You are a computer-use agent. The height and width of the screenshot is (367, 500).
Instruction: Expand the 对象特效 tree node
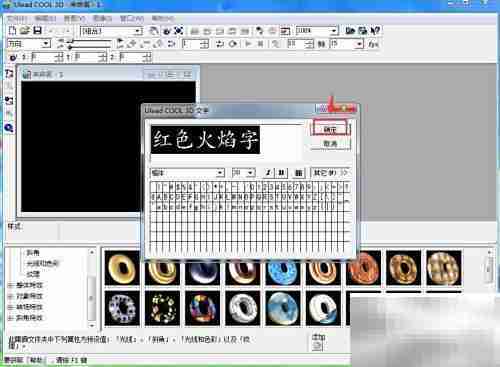point(11,296)
